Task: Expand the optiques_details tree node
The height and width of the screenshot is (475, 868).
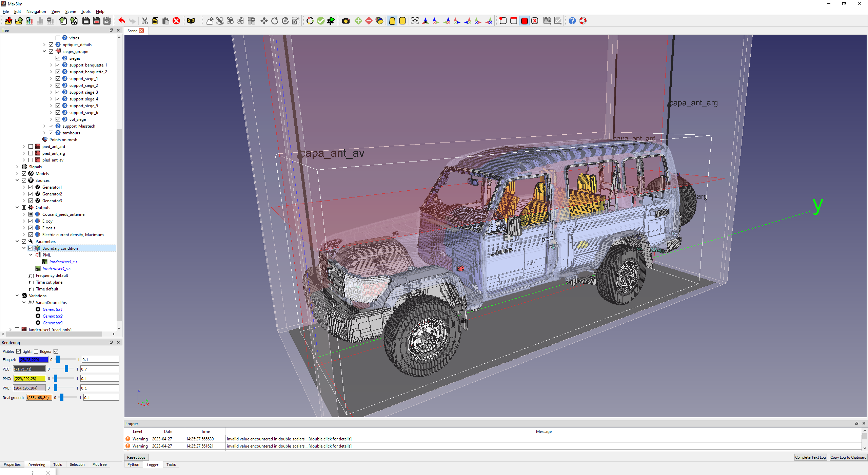Action: 44,45
